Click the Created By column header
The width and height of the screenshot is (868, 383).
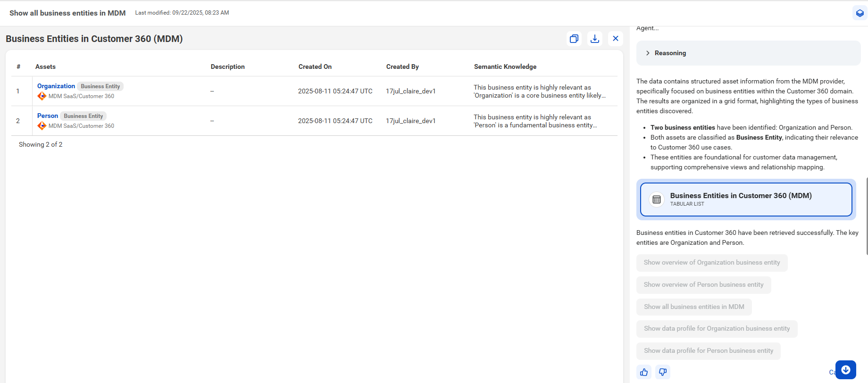click(402, 67)
